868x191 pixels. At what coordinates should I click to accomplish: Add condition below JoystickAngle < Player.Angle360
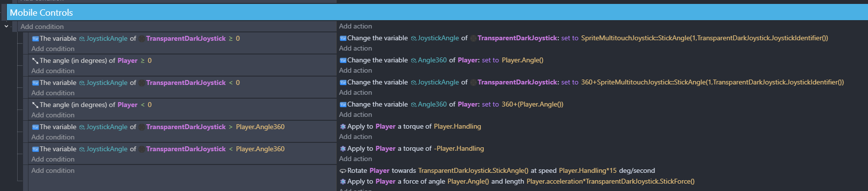point(53,160)
